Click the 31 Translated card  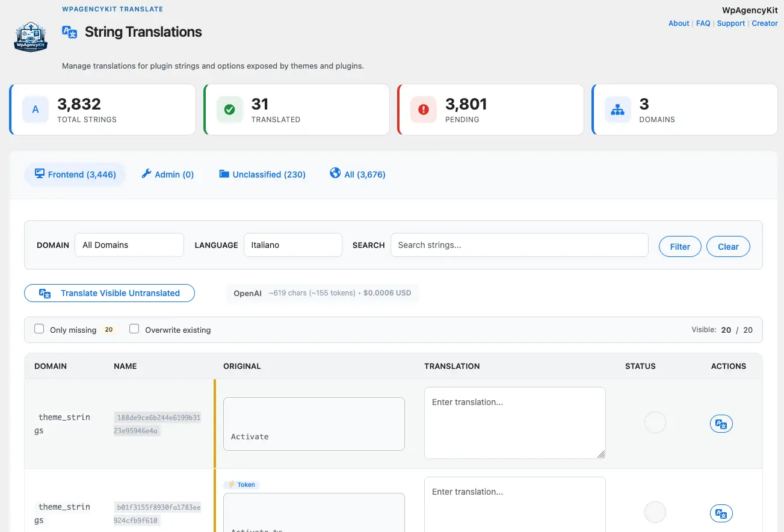(297, 110)
